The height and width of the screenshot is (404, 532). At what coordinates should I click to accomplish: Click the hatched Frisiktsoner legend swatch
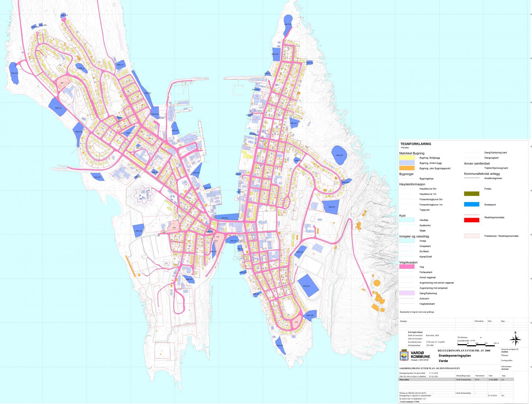[472, 236]
